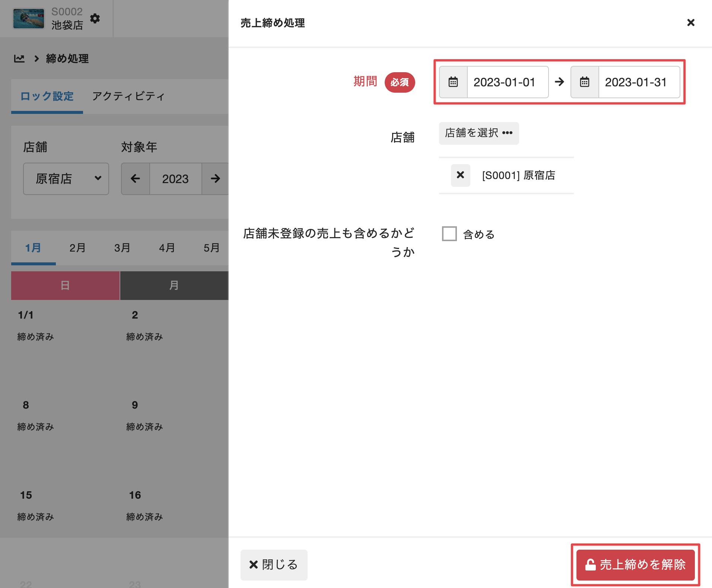Select the 4月 month tab

coord(167,248)
